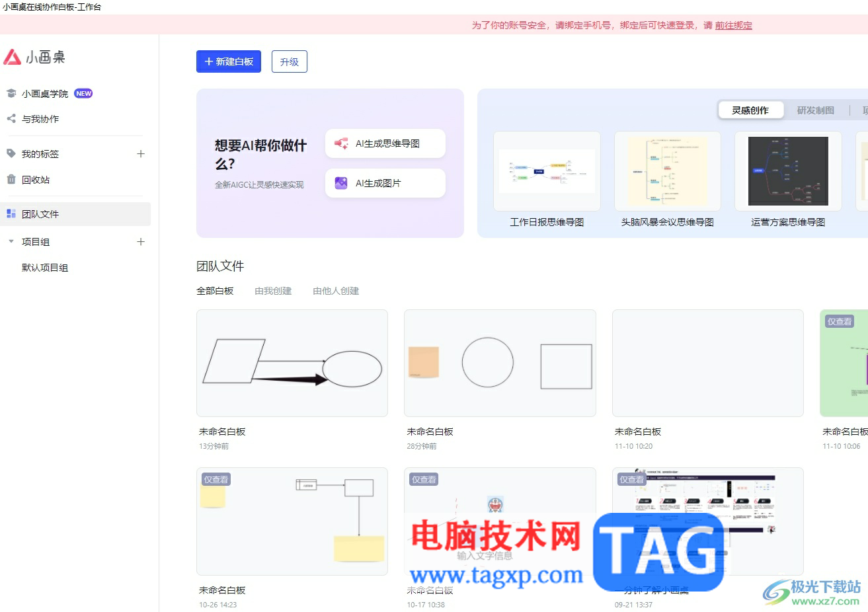Open 运营方案思维导图 template thumbnail
The image size is (868, 612).
tap(788, 171)
